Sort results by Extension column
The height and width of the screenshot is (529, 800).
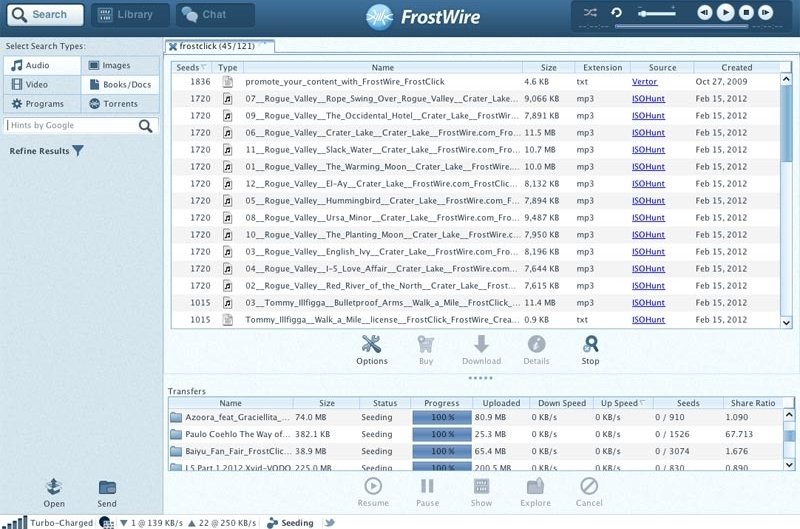[603, 67]
